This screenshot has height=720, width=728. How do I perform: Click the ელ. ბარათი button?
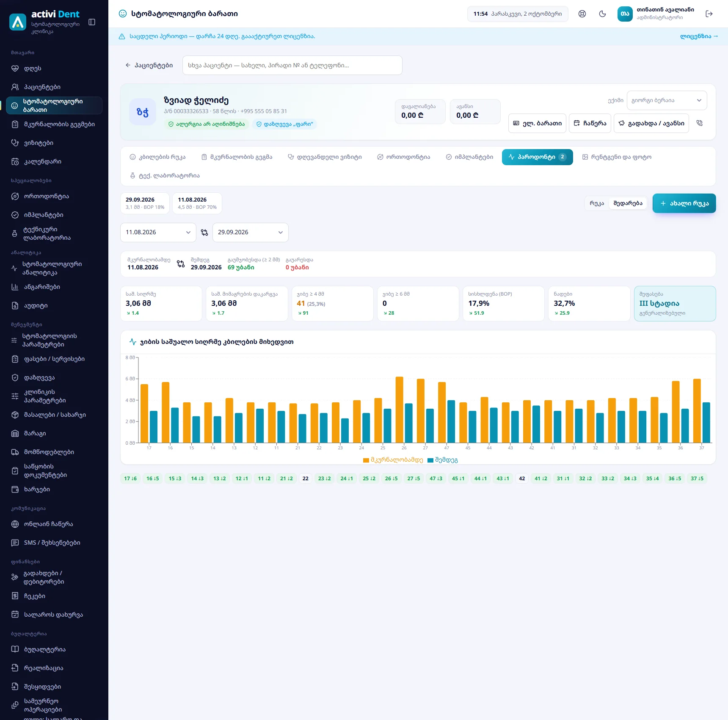[537, 123]
